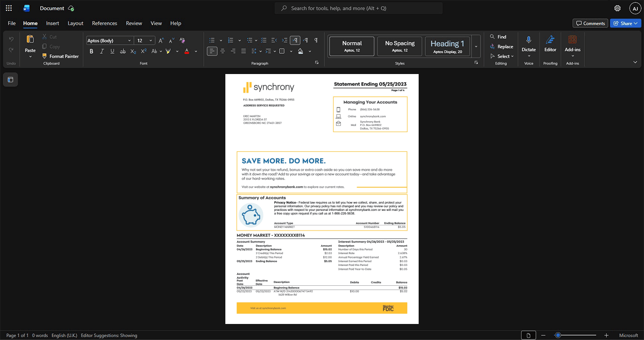Screen dimensions: 644x340
Task: Open the Comments pane
Action: [590, 23]
